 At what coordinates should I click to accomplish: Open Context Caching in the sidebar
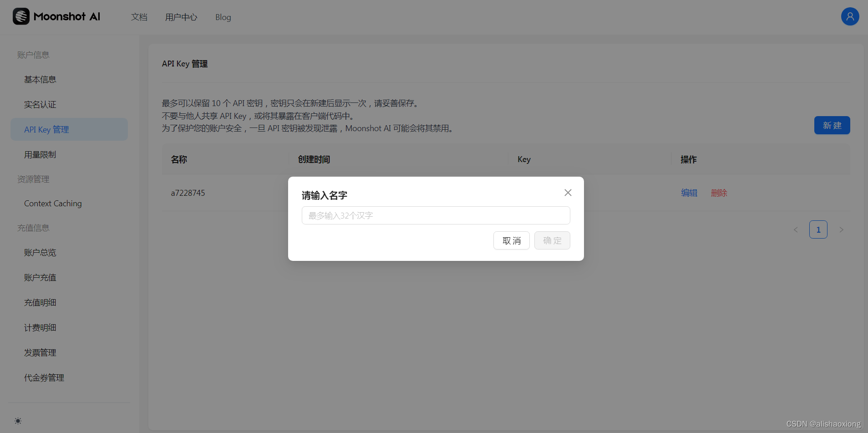tap(69, 204)
